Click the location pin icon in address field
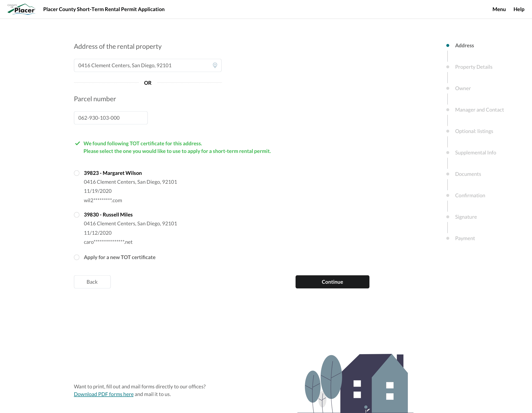Image resolution: width=532 pixels, height=413 pixels. [x=215, y=65]
